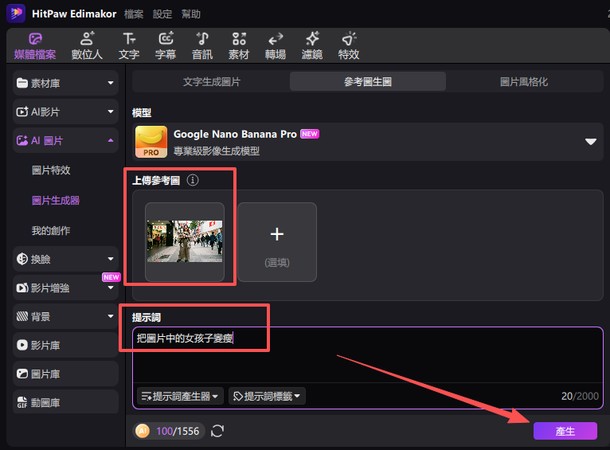Open 圖片庫 image library
This screenshot has width=610, height=450.
pos(65,374)
